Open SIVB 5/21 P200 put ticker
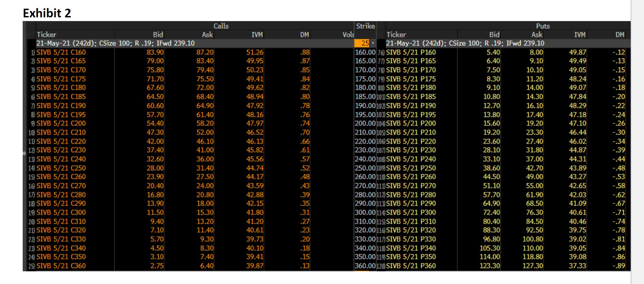Image resolution: width=644 pixels, height=284 pixels. 411,123
